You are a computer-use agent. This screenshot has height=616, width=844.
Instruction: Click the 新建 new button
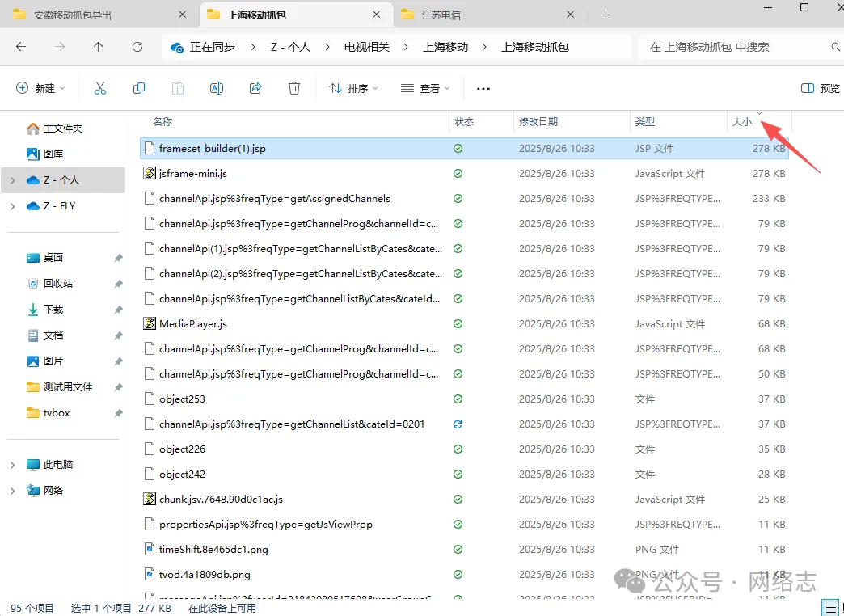[40, 88]
